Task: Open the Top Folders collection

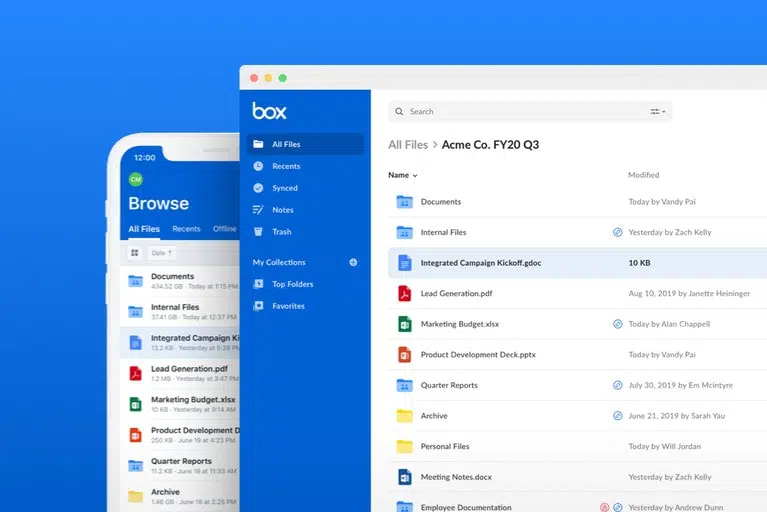Action: point(292,284)
